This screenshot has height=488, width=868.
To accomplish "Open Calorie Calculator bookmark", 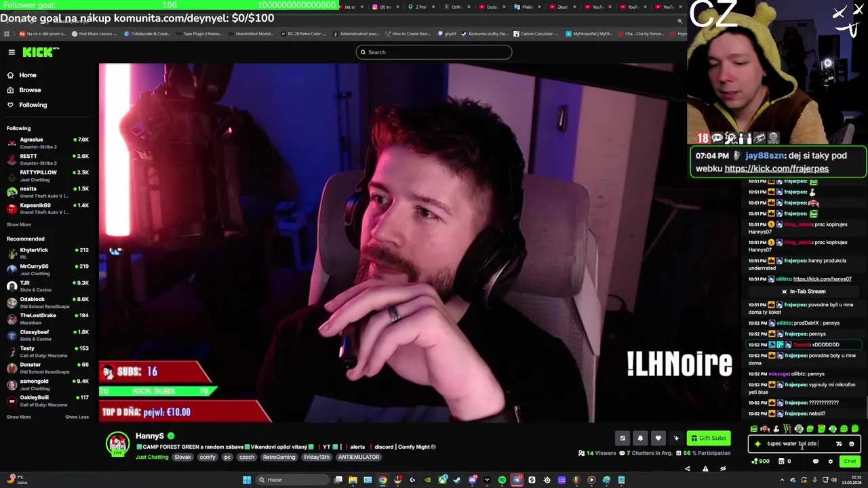I will pos(536,33).
